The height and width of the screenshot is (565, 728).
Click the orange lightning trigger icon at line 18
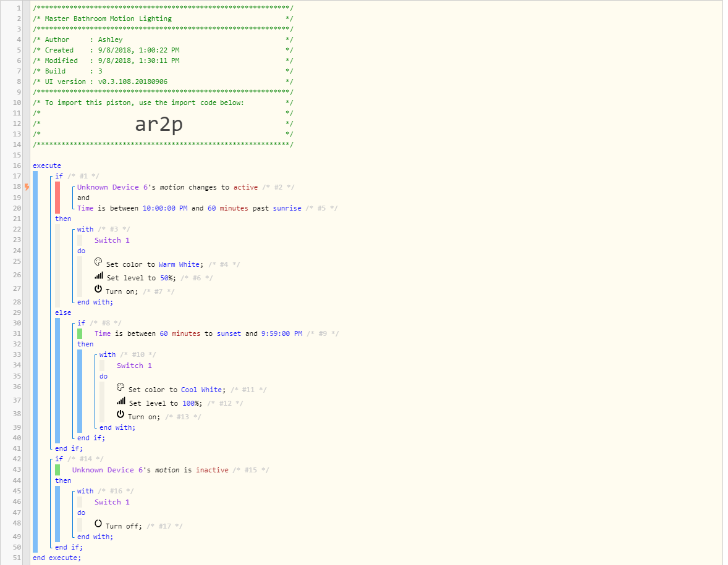[27, 187]
